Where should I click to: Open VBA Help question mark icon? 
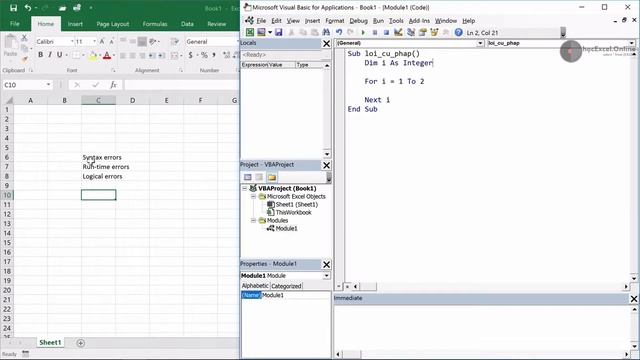(x=458, y=32)
